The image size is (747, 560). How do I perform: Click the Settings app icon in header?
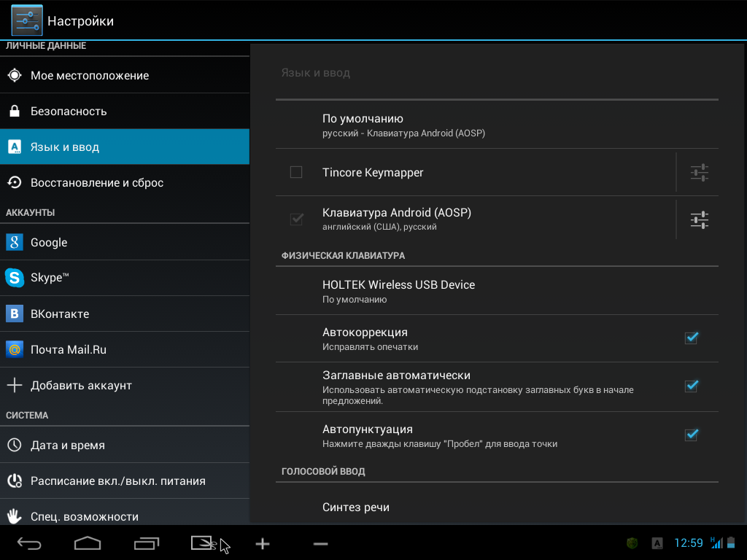(26, 20)
